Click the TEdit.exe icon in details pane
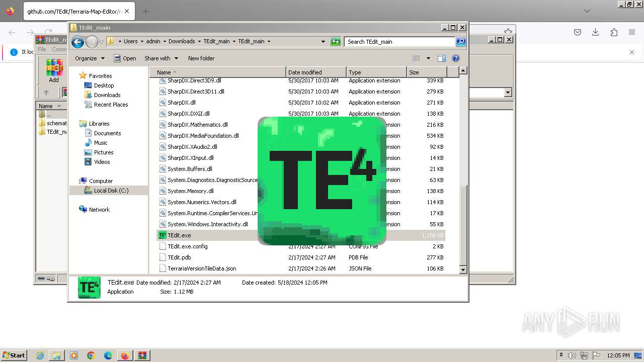The height and width of the screenshot is (362, 644). [89, 287]
